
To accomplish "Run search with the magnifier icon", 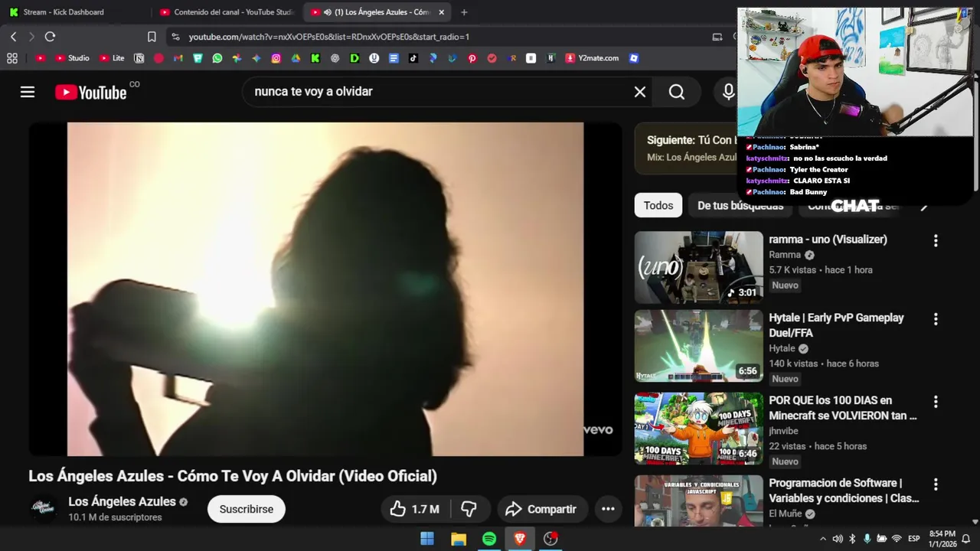I will (x=677, y=92).
